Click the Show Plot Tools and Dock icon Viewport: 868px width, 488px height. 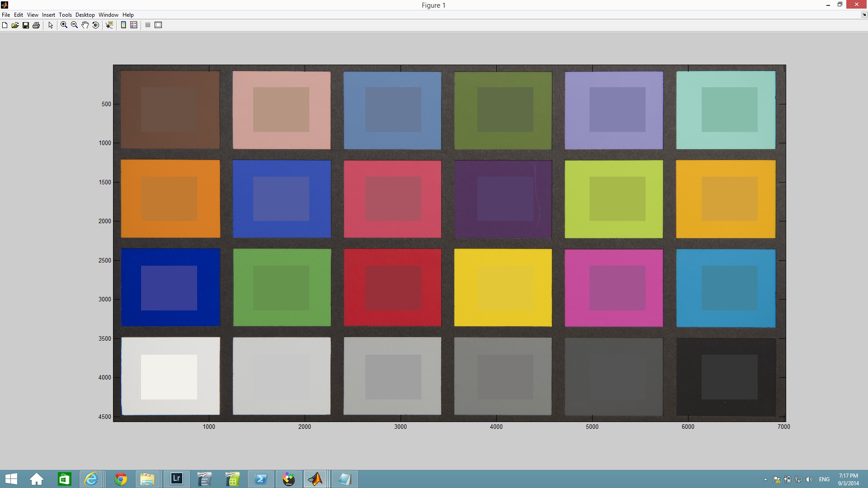point(158,25)
